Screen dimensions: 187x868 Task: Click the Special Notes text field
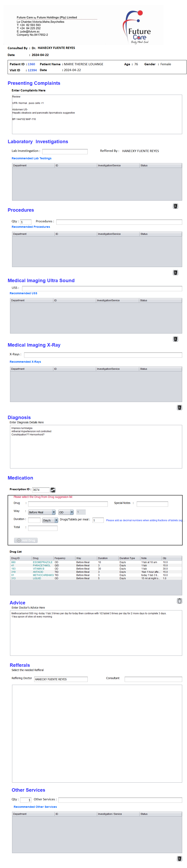pyautogui.click(x=152, y=504)
